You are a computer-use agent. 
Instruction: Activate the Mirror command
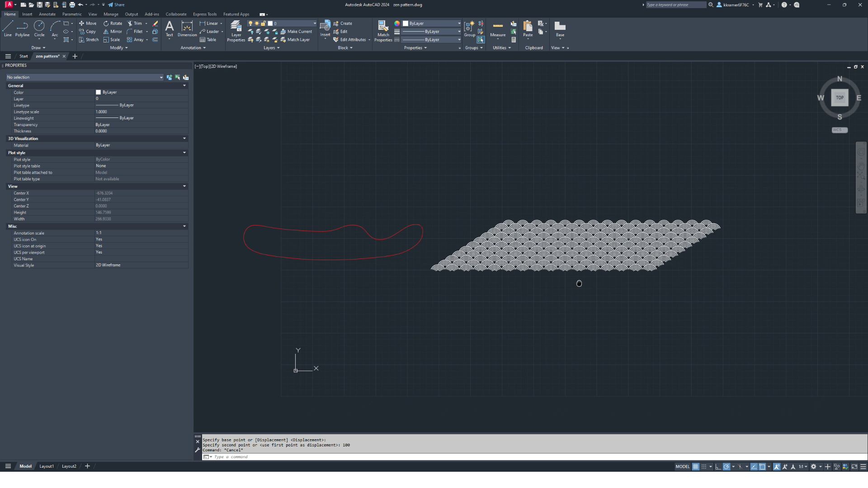point(113,32)
